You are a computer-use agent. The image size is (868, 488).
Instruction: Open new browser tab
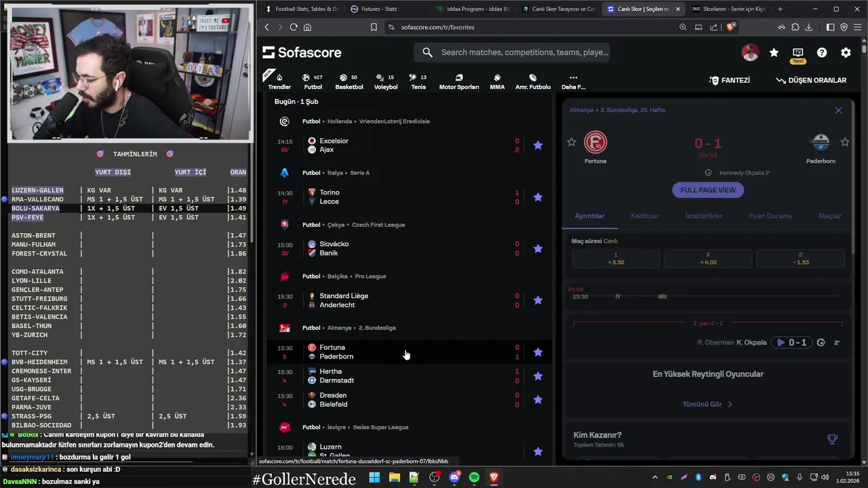pyautogui.click(x=780, y=9)
